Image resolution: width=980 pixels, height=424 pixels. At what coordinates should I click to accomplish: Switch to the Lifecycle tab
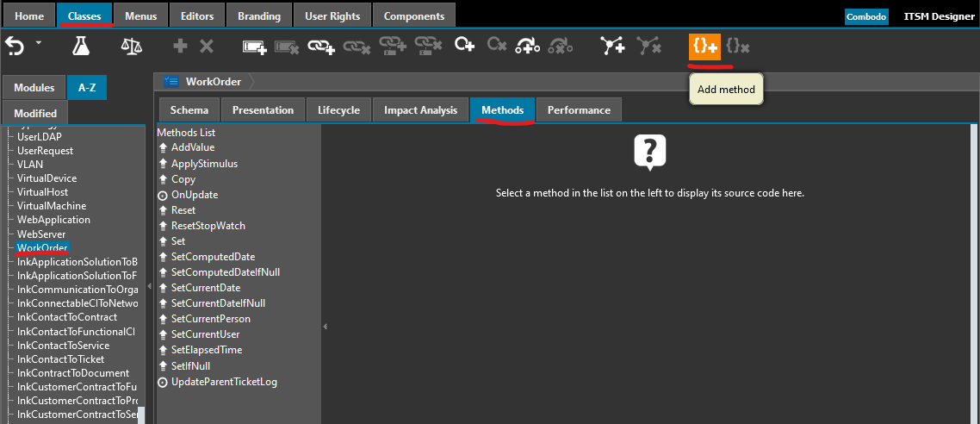(x=338, y=109)
